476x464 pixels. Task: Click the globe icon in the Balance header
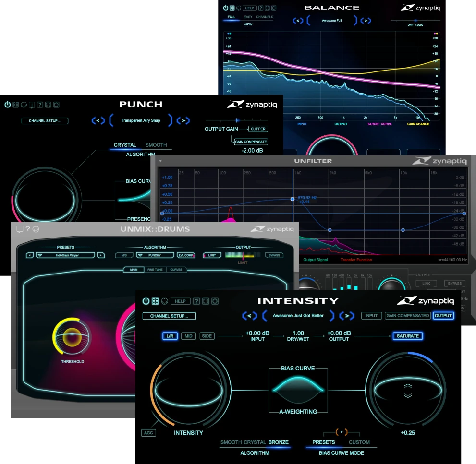239,8
